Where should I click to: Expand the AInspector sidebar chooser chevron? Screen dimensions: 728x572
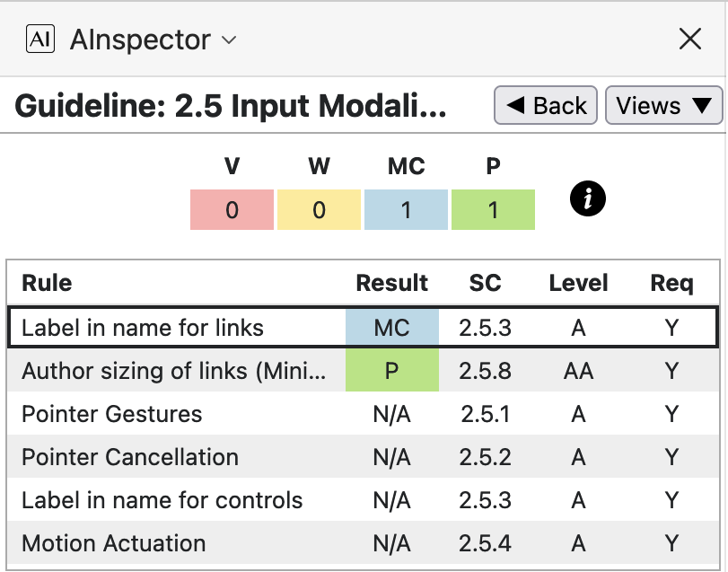(x=229, y=40)
